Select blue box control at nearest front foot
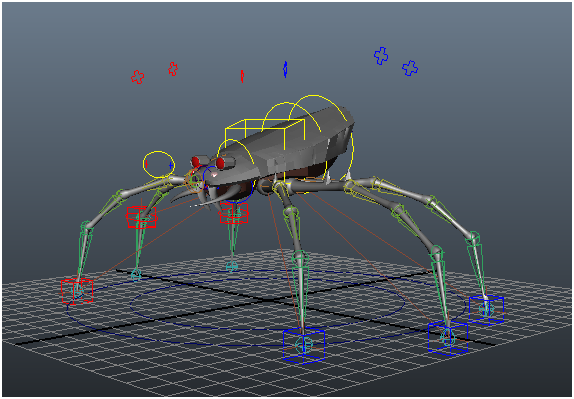Image resolution: width=574 pixels, height=399 pixels. point(304,346)
